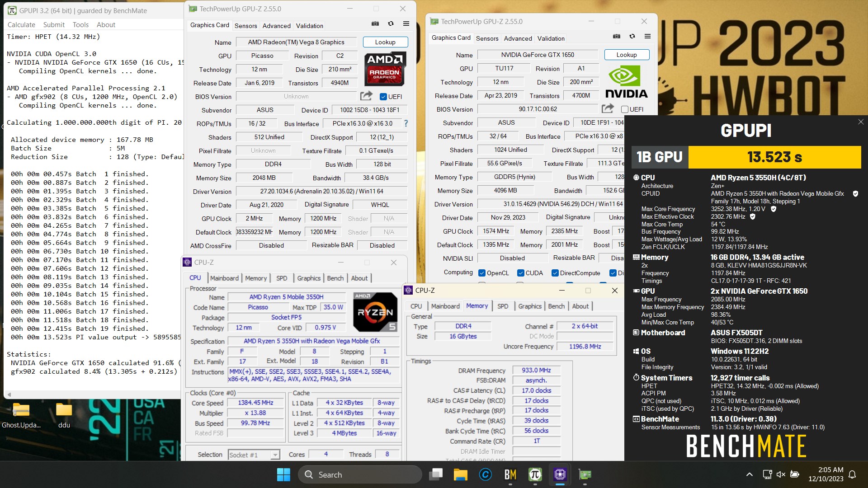Open the Socket #1 selection dropdown
The height and width of the screenshot is (488, 868).
click(x=254, y=455)
